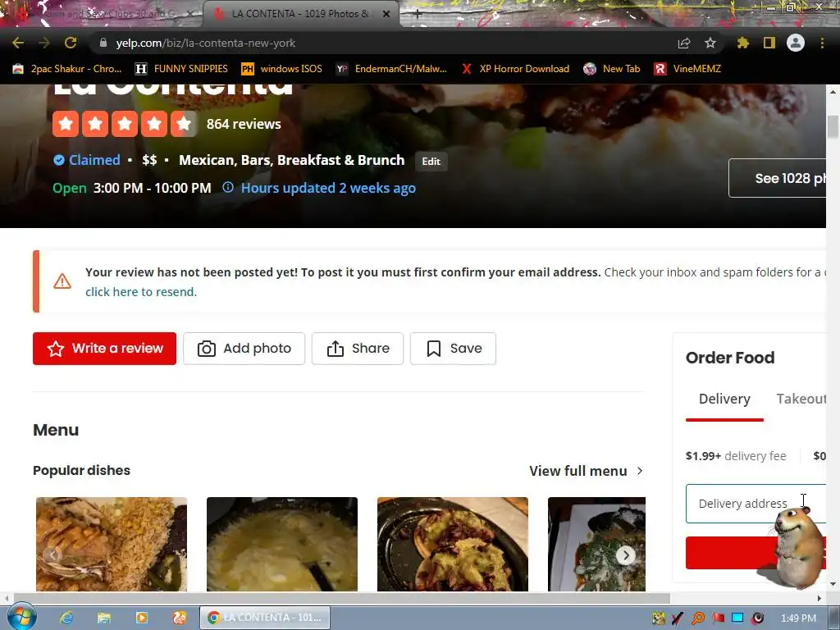Open the Windows Start button
The width and height of the screenshot is (840, 630).
tap(21, 617)
